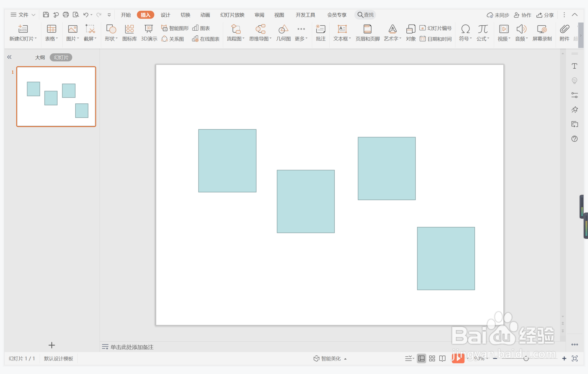The image size is (588, 374).
Task: Click the Attachment (附件) paperclip icon
Action: pos(564,29)
